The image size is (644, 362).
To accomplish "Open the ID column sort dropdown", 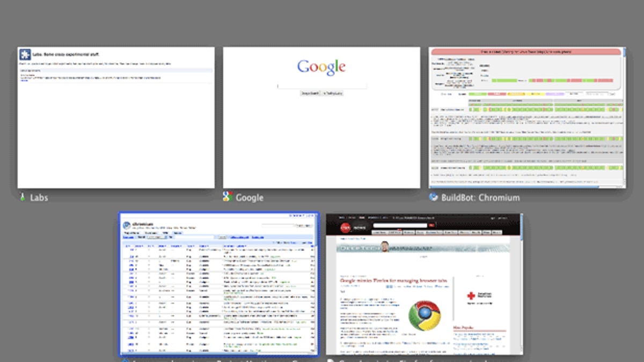I will click(x=128, y=245).
